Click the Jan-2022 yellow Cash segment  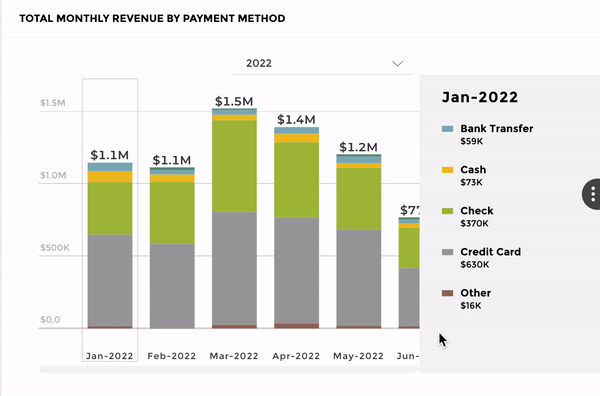click(110, 176)
